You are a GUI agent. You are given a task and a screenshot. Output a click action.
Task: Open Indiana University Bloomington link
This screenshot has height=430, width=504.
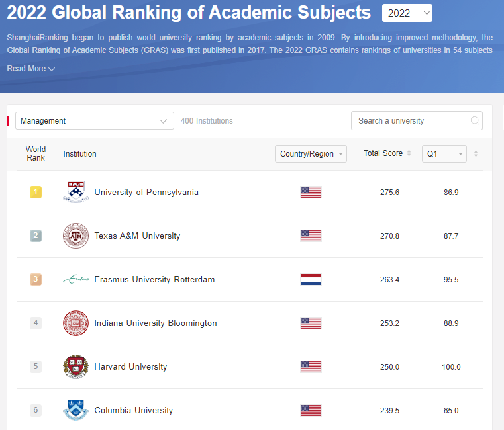coord(156,323)
